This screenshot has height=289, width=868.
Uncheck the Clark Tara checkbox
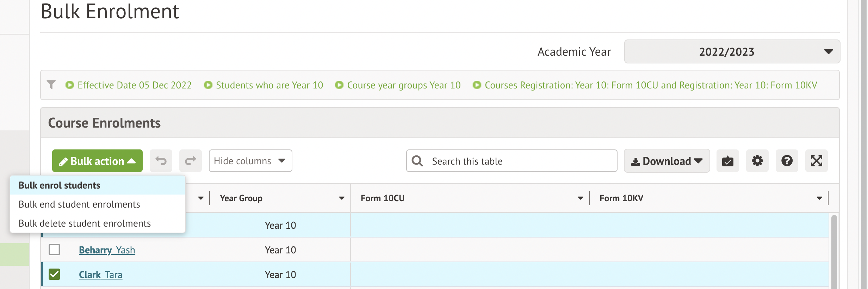pos(54,274)
